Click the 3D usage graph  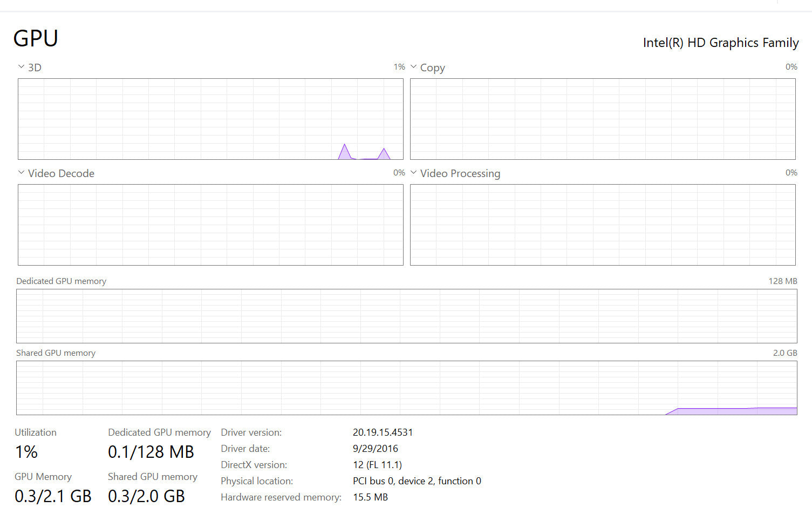[x=210, y=119]
